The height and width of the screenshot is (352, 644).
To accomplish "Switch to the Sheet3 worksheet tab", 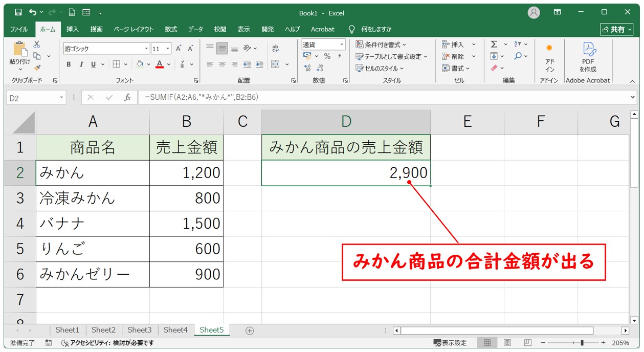I will click(139, 331).
